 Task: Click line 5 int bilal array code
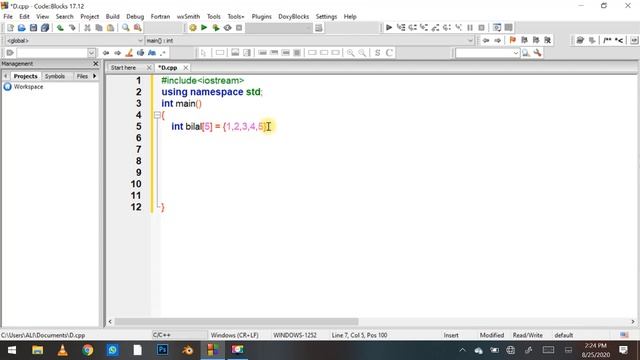tap(219, 127)
